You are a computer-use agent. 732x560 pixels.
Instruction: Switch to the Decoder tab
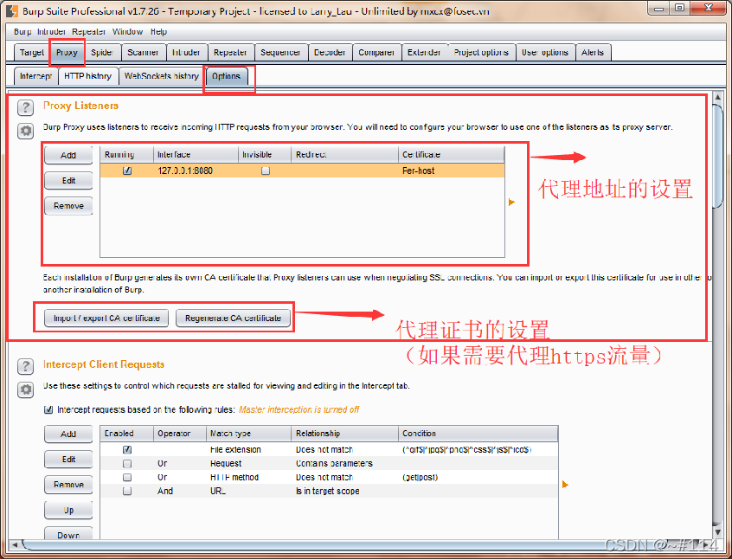[x=330, y=52]
